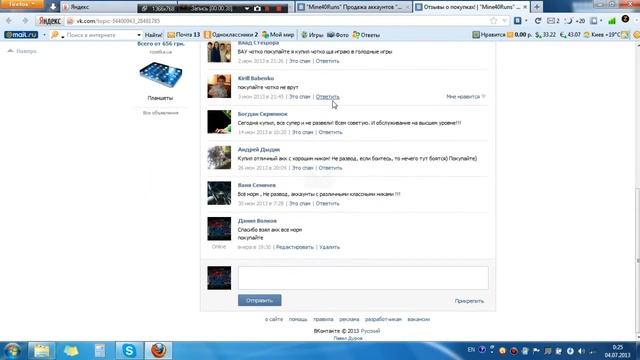Open Данил Волков's avatar thumbnail

[x=219, y=229]
